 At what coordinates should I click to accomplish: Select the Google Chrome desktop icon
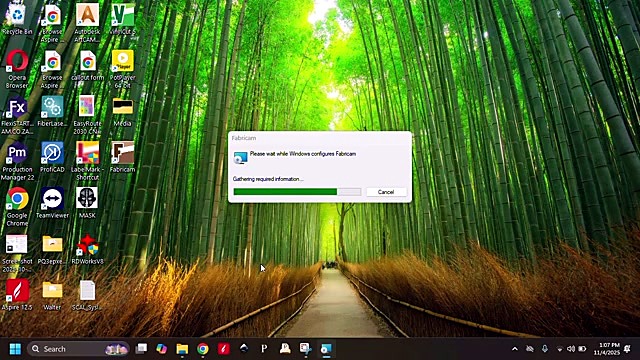(17, 207)
